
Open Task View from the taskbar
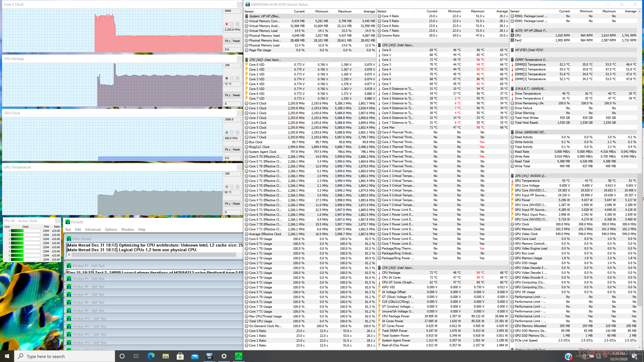[136, 356]
